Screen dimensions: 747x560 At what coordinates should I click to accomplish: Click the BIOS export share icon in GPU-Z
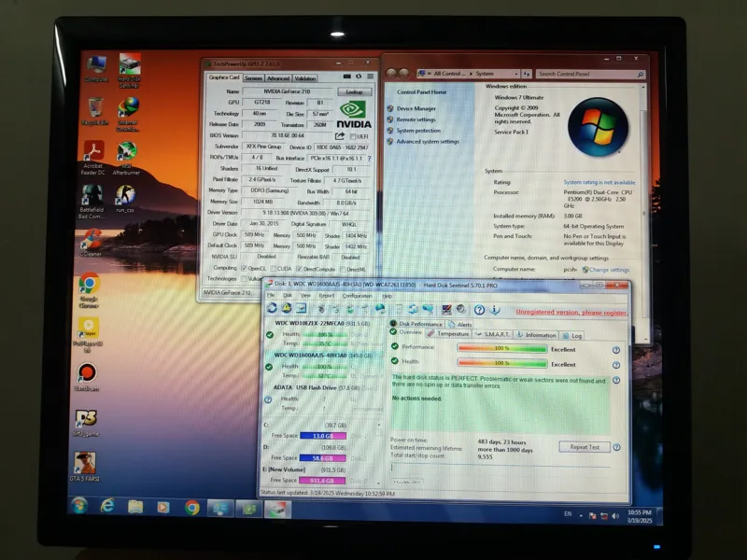[340, 136]
